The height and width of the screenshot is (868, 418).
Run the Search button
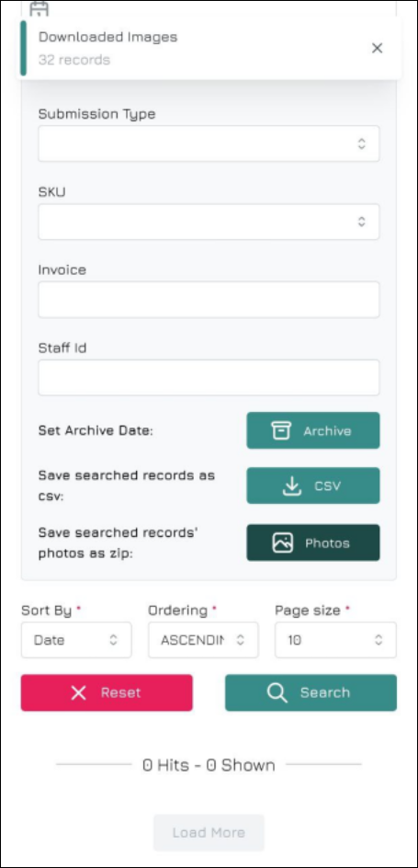[x=311, y=692]
